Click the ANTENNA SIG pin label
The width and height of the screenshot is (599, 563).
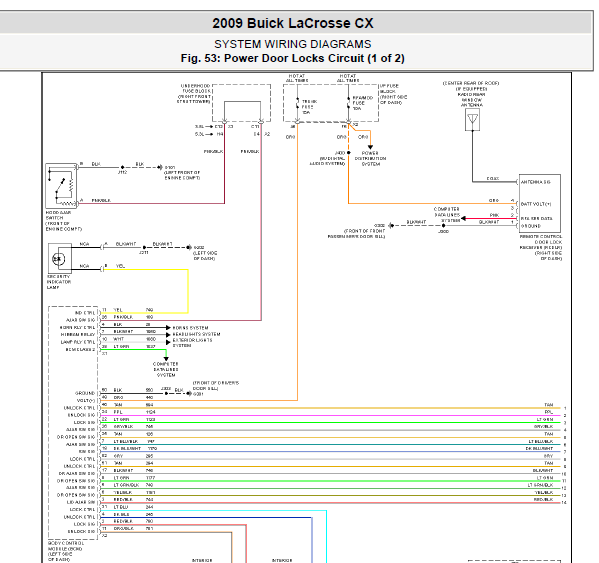pos(536,182)
